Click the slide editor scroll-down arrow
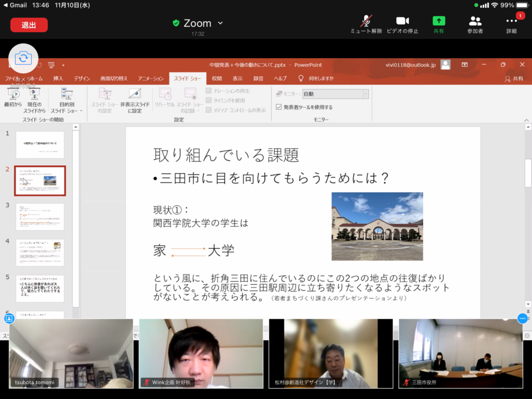This screenshot has width=532, height=399. [528, 304]
